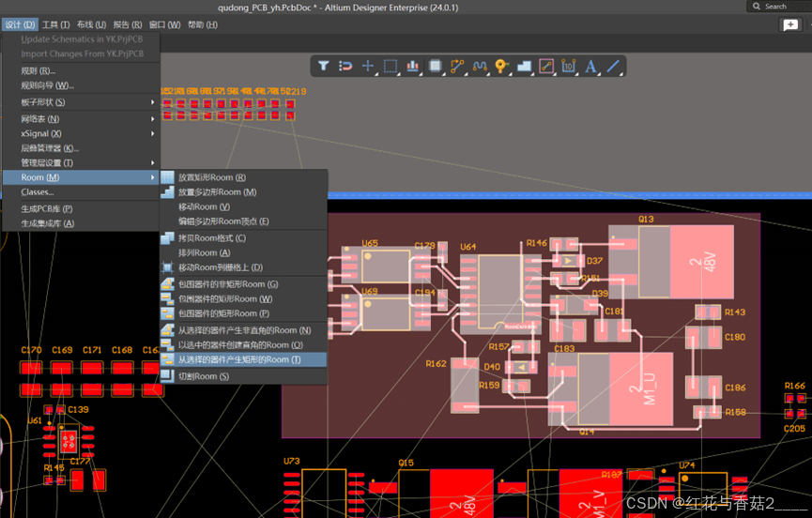Start interactive routing tool
Screen dimensions: 812x518
[x=457, y=67]
